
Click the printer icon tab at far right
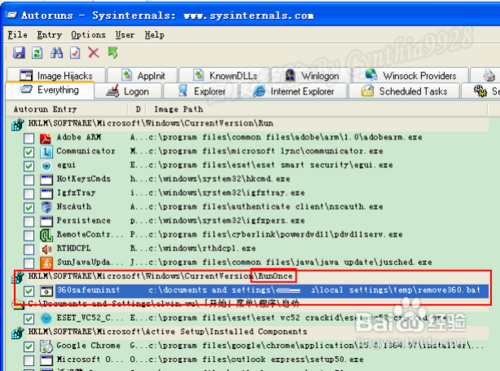tap(489, 75)
